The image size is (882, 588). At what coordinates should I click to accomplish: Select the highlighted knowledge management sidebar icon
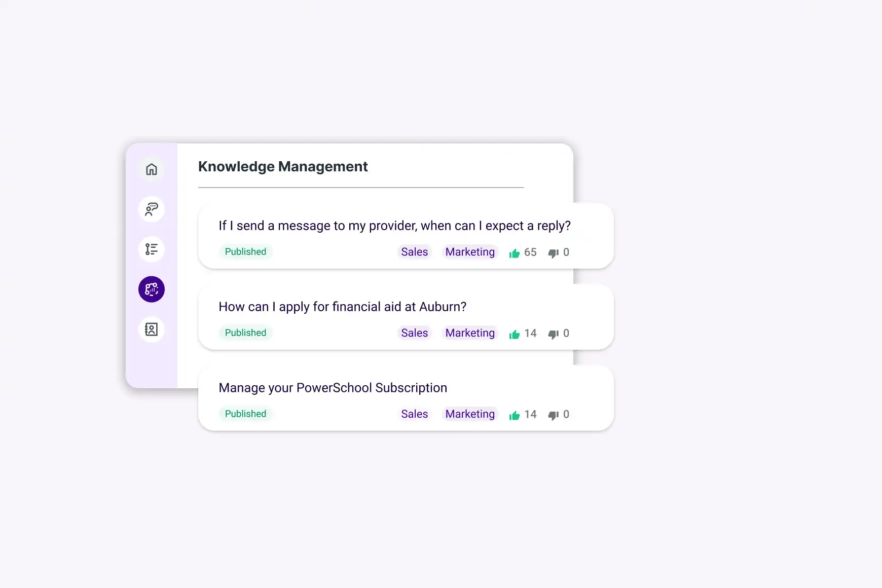tap(152, 289)
